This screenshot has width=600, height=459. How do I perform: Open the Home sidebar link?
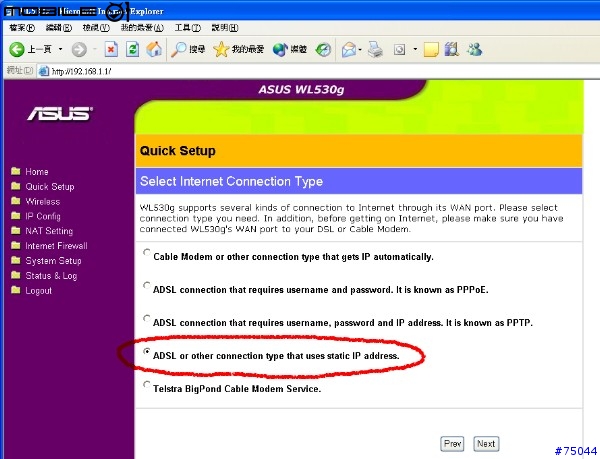coord(37,172)
